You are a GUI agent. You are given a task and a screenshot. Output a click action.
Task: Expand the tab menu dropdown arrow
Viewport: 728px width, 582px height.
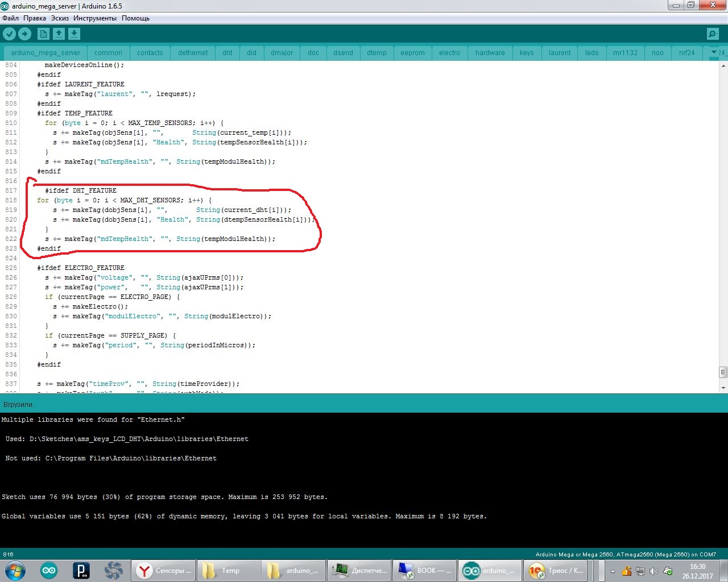tap(714, 53)
